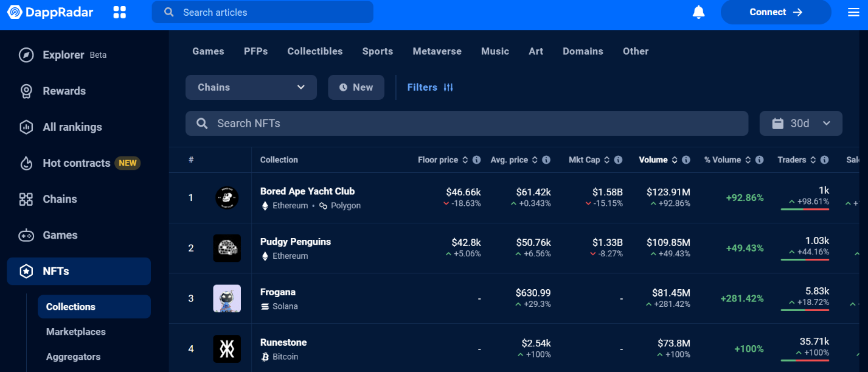
Task: Select the Domains category tab
Action: click(583, 52)
